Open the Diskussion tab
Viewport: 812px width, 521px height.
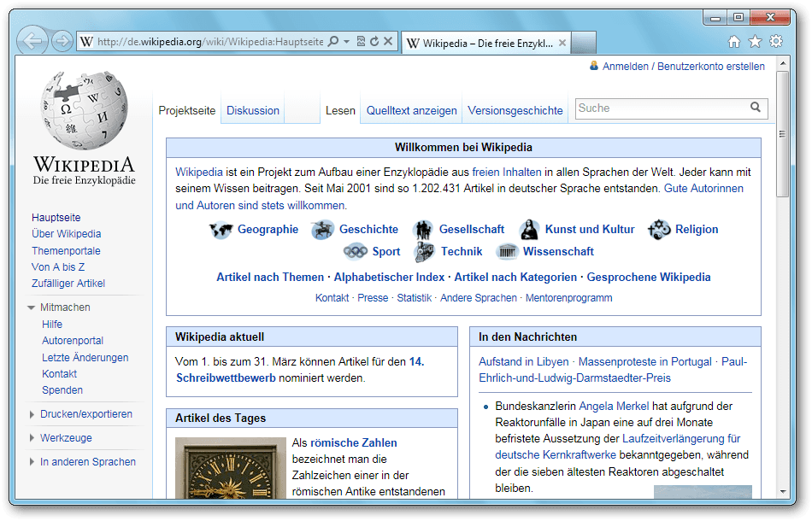click(253, 111)
